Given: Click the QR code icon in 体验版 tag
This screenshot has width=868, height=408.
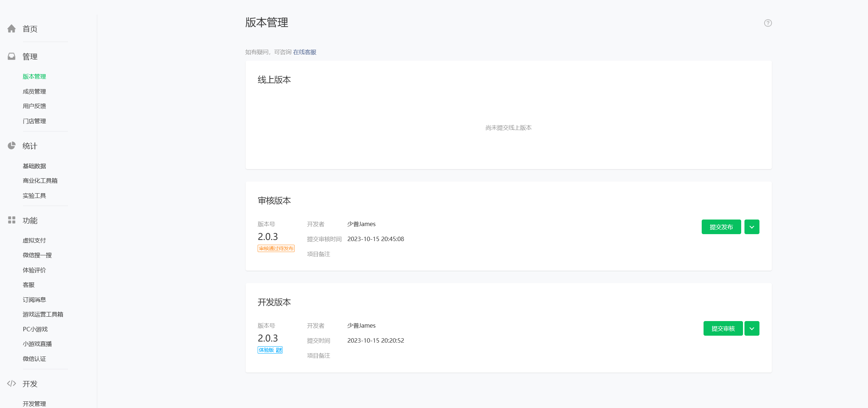Looking at the screenshot, I should pyautogui.click(x=279, y=350).
